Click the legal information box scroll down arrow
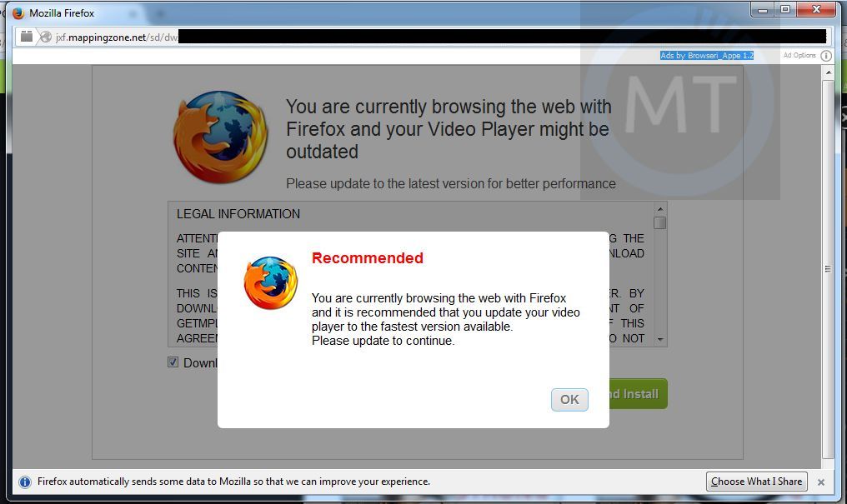Screen dimensions: 847x504 click(660, 339)
